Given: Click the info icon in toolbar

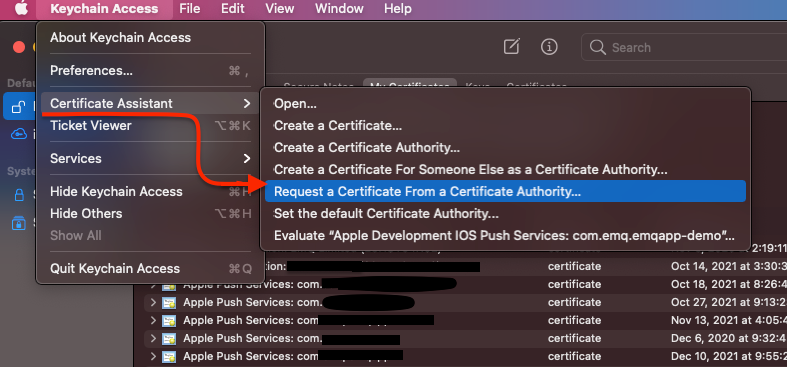Looking at the screenshot, I should 550,47.
